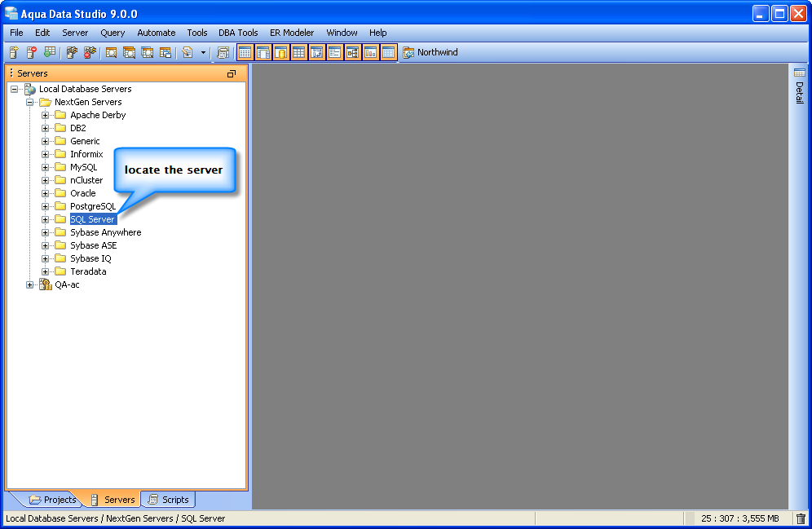Expand the Teradata folder
This screenshot has width=812, height=529.
tap(46, 271)
